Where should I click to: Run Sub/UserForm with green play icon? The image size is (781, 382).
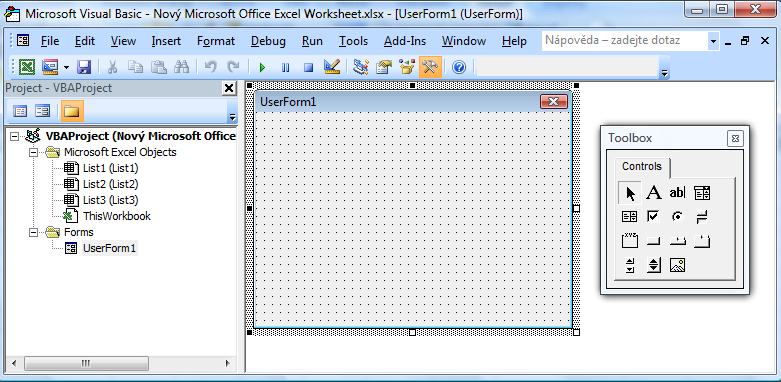pos(262,67)
